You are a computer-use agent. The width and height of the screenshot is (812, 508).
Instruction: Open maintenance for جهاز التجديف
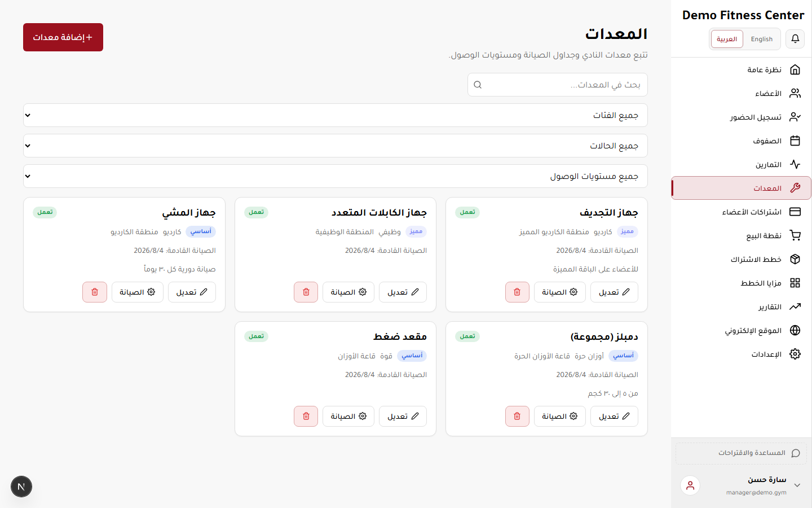tap(560, 292)
